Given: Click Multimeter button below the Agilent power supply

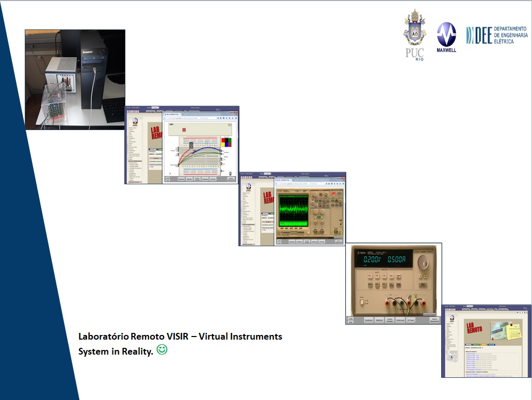Looking at the screenshot, I should click(379, 320).
